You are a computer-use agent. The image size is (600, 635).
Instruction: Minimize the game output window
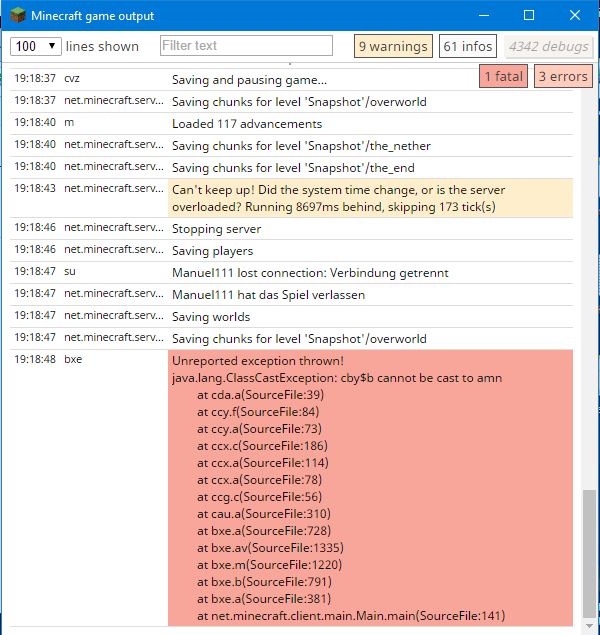coord(486,16)
